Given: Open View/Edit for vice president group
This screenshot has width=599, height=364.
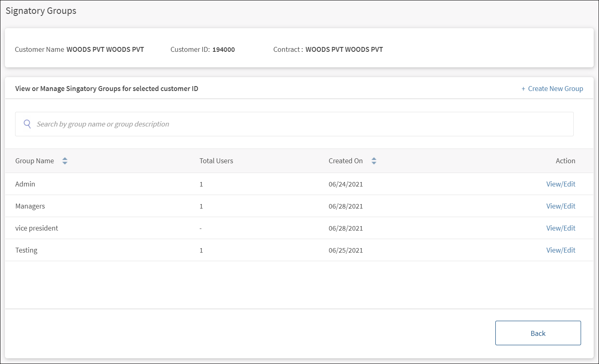Looking at the screenshot, I should (561, 228).
